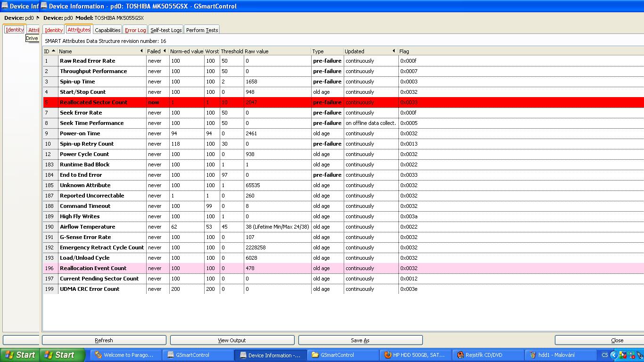Click the CS language indicator in tray
The height and width of the screenshot is (362, 644).
tap(604, 355)
